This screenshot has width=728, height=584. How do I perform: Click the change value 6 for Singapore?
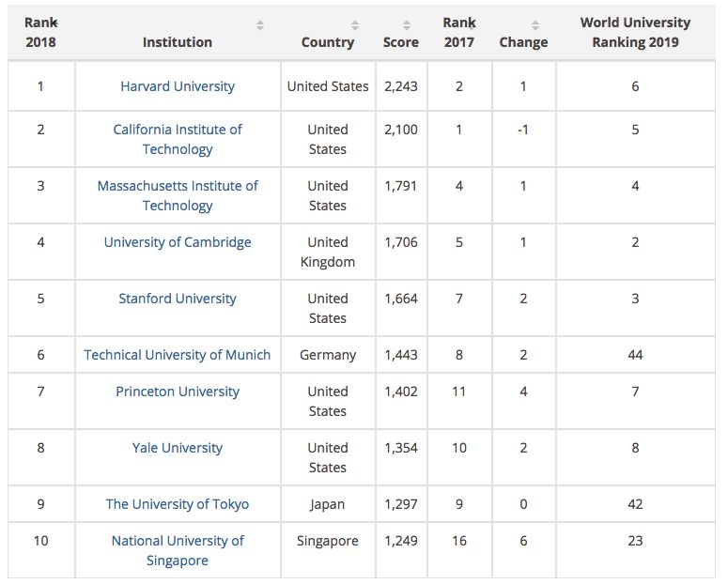pyautogui.click(x=524, y=541)
